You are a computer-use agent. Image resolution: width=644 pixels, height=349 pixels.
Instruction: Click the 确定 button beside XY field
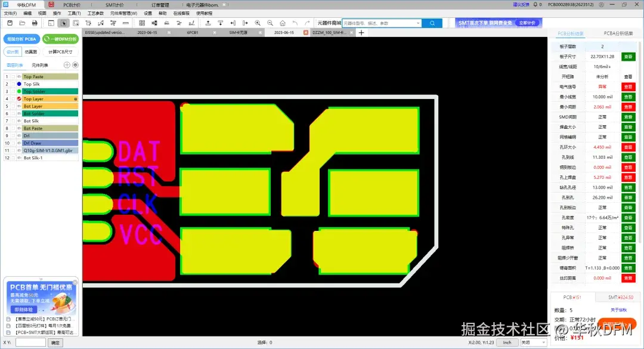click(55, 342)
